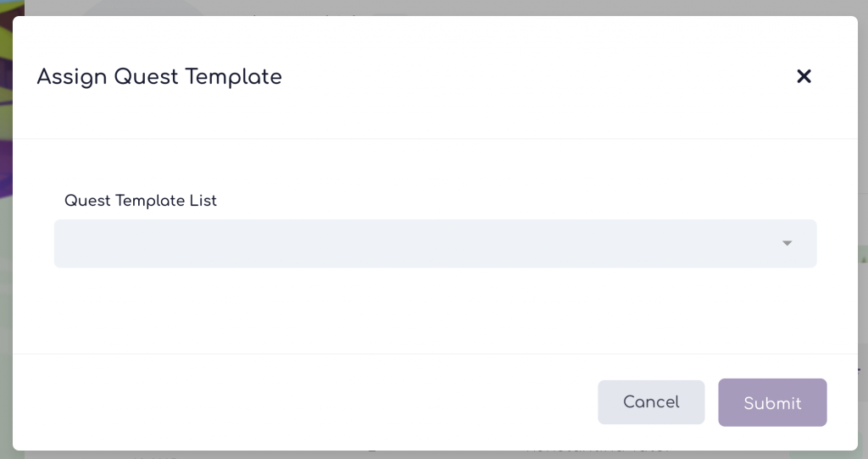Image resolution: width=868 pixels, height=459 pixels.
Task: Close the Assign Quest Template dialog
Action: [x=804, y=76]
